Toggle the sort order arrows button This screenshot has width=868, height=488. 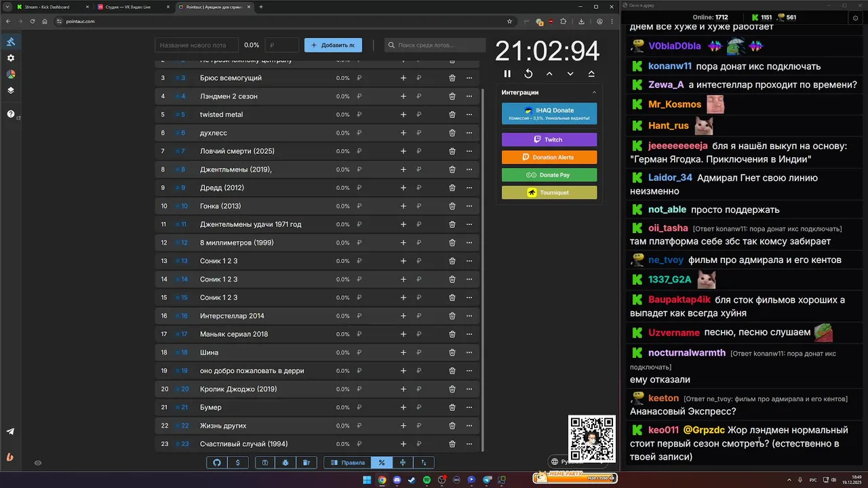click(424, 462)
